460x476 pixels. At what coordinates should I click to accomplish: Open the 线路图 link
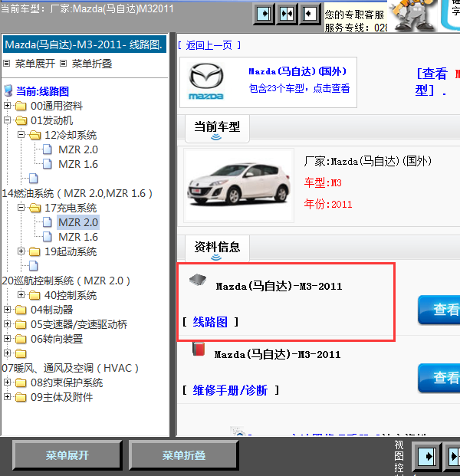(210, 322)
